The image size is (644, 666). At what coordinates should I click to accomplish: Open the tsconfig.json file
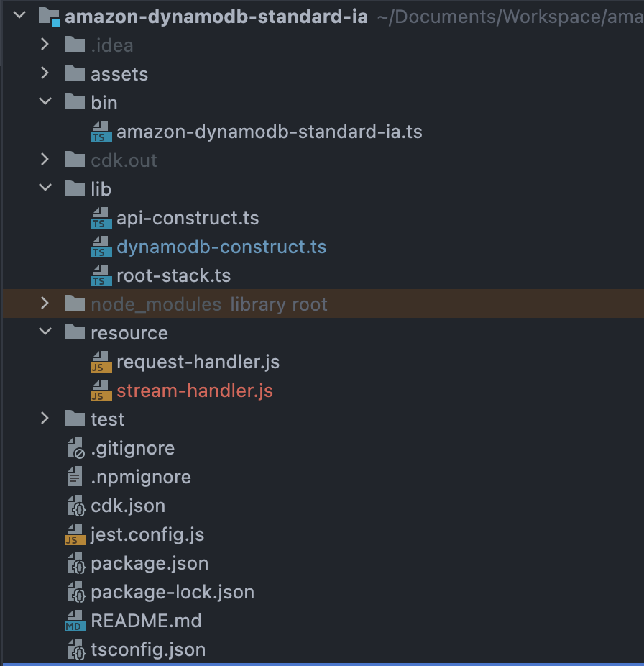148,650
